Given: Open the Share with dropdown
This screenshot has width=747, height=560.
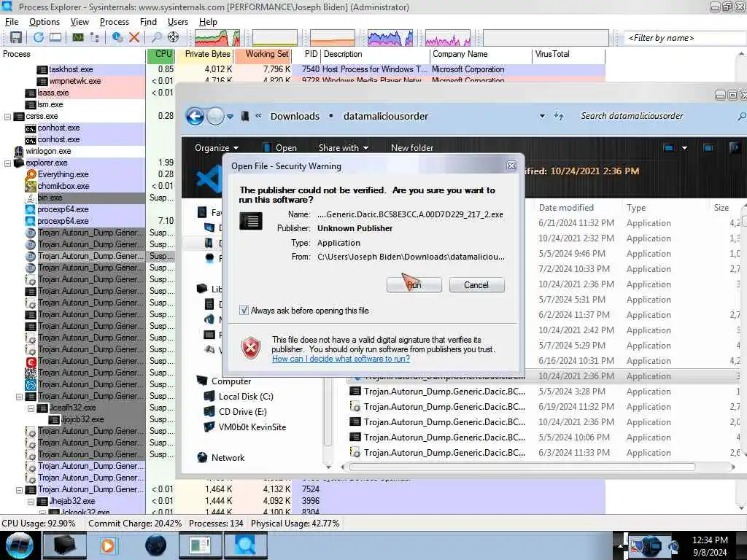Looking at the screenshot, I should click(x=344, y=148).
